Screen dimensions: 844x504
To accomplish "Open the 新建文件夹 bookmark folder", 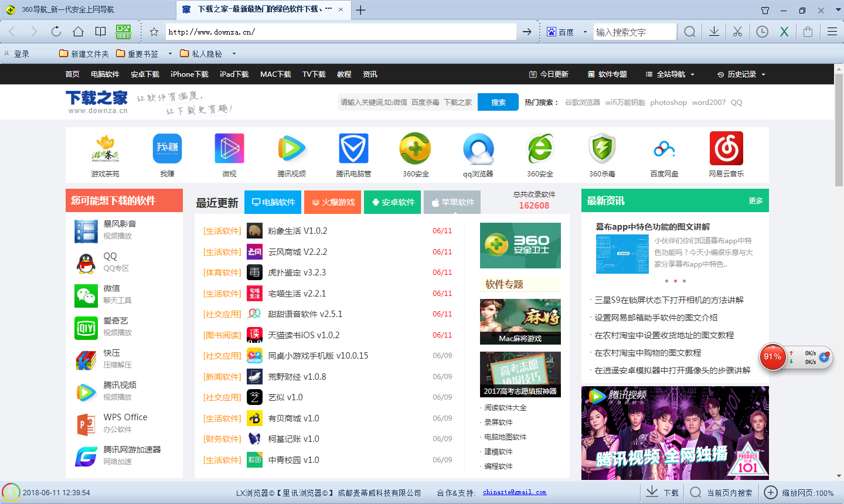I will (84, 53).
